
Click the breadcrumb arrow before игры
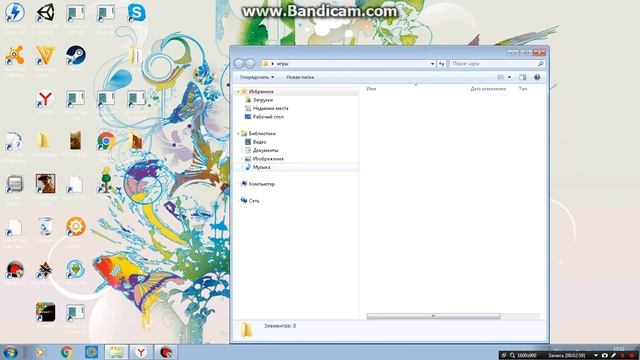(x=273, y=64)
